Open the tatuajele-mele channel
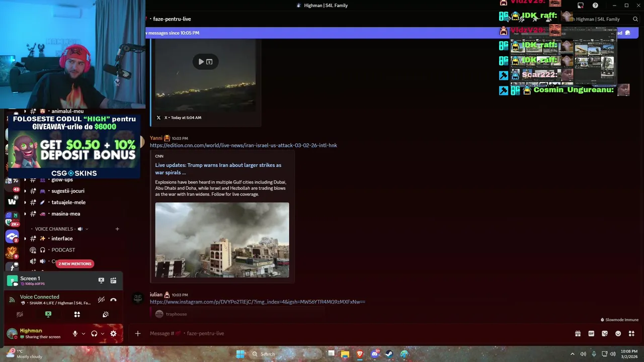This screenshot has width=644, height=362. pyautogui.click(x=68, y=202)
